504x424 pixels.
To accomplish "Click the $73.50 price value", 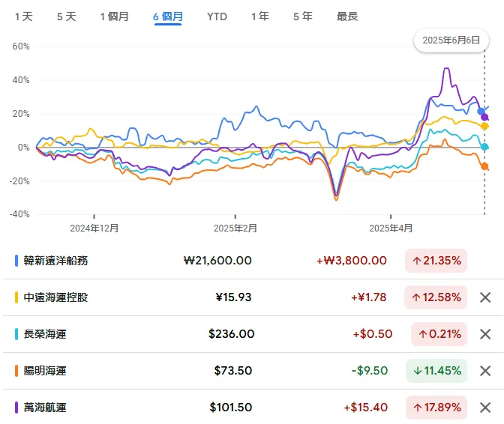I will tap(233, 371).
